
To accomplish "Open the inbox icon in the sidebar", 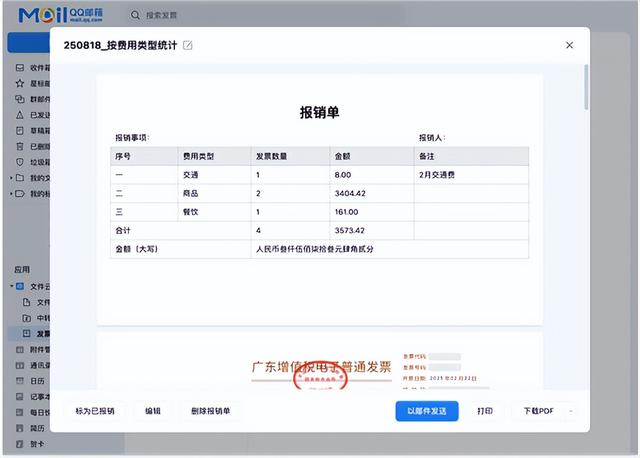I will click(20, 68).
